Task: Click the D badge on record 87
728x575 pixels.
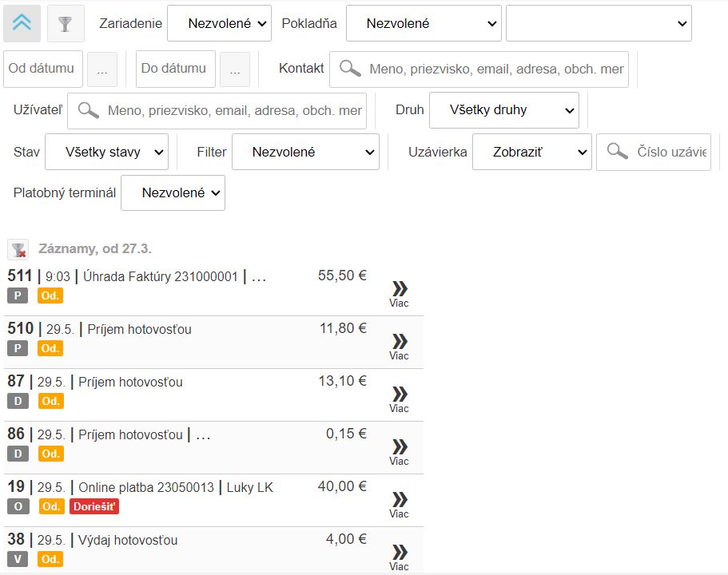Action: 17,401
